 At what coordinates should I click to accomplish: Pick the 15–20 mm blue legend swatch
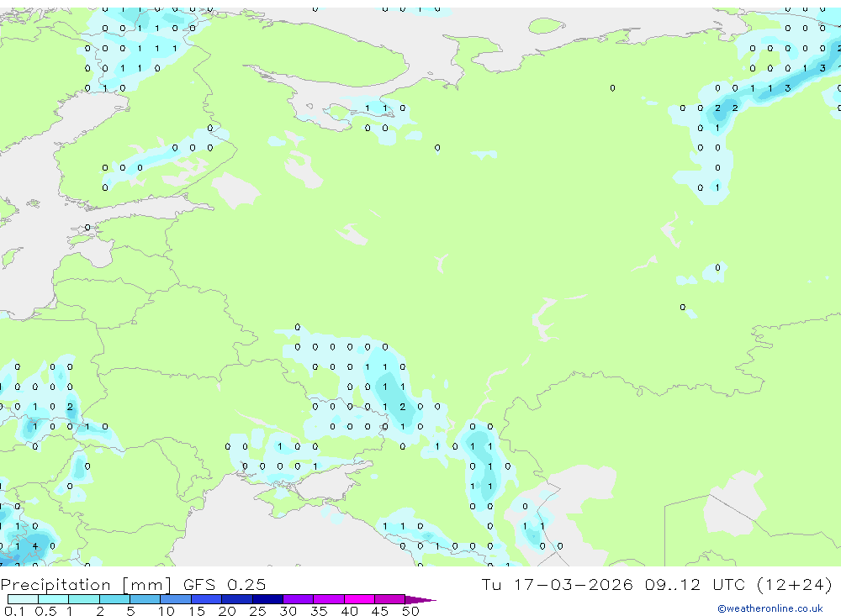pyautogui.click(x=207, y=599)
